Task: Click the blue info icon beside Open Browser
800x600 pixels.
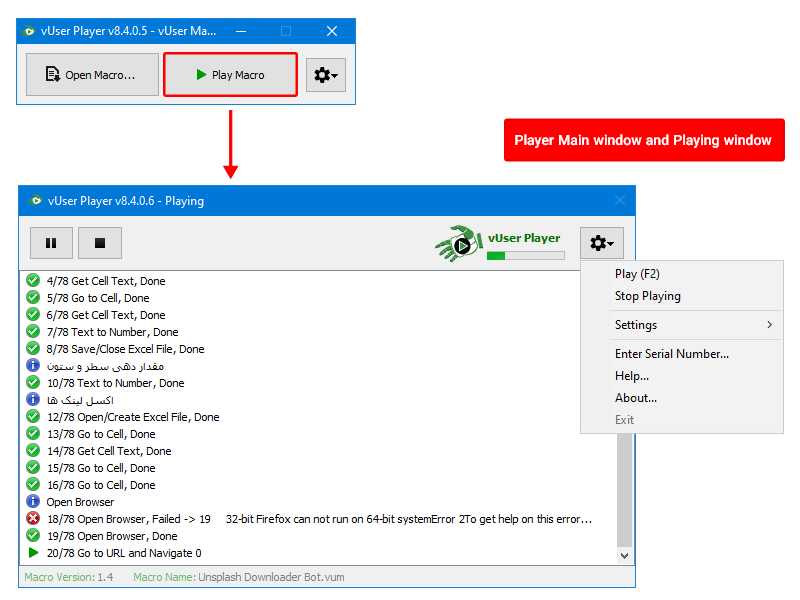Action: click(x=33, y=501)
